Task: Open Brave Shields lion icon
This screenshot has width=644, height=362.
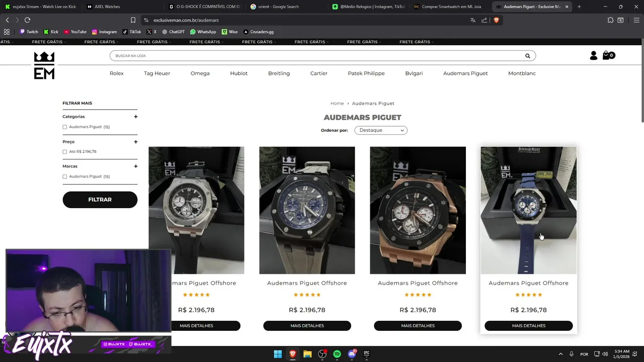Action: tap(496, 20)
